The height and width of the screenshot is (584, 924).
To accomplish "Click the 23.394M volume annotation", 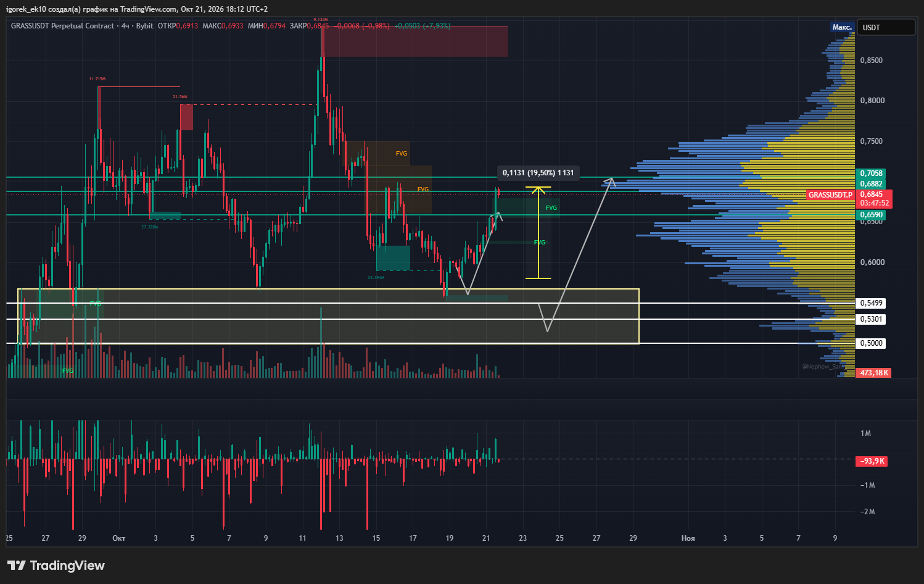I will point(376,278).
